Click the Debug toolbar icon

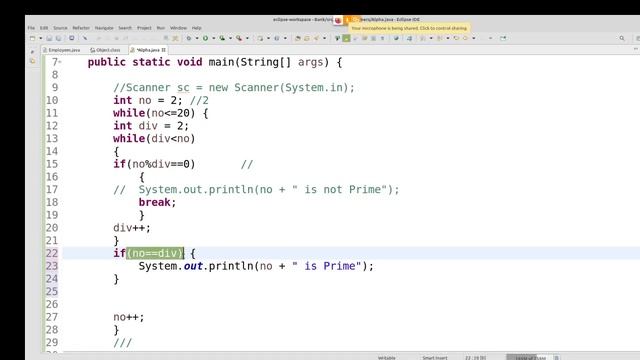point(189,38)
